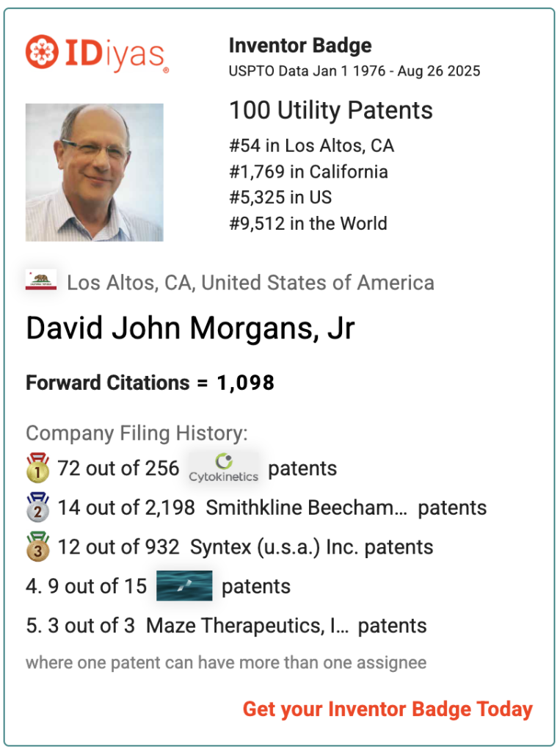Click Get your Inventor Badge Today link

tap(388, 709)
